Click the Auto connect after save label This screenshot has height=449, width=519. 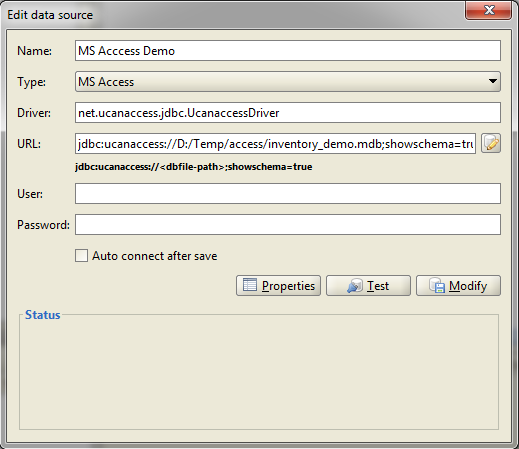click(x=155, y=256)
